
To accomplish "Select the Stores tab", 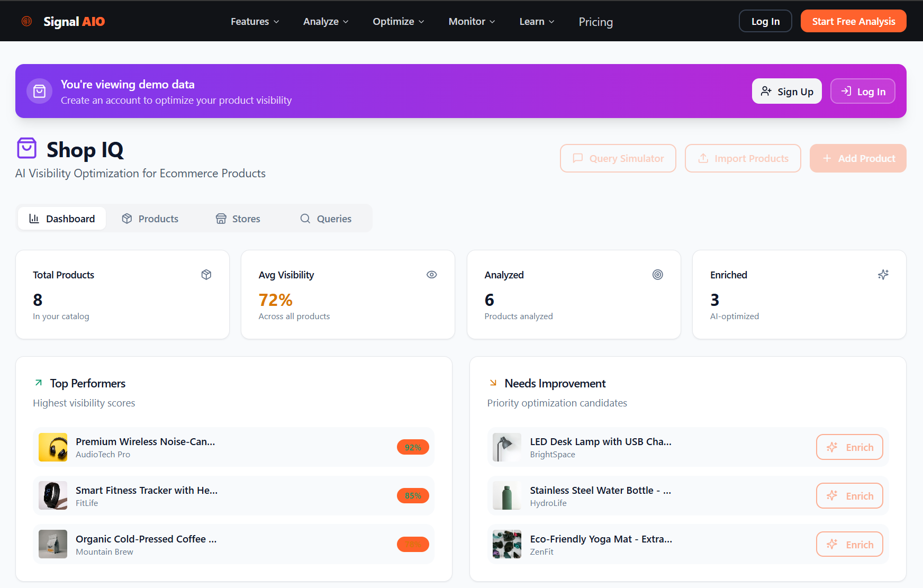I will tap(238, 218).
